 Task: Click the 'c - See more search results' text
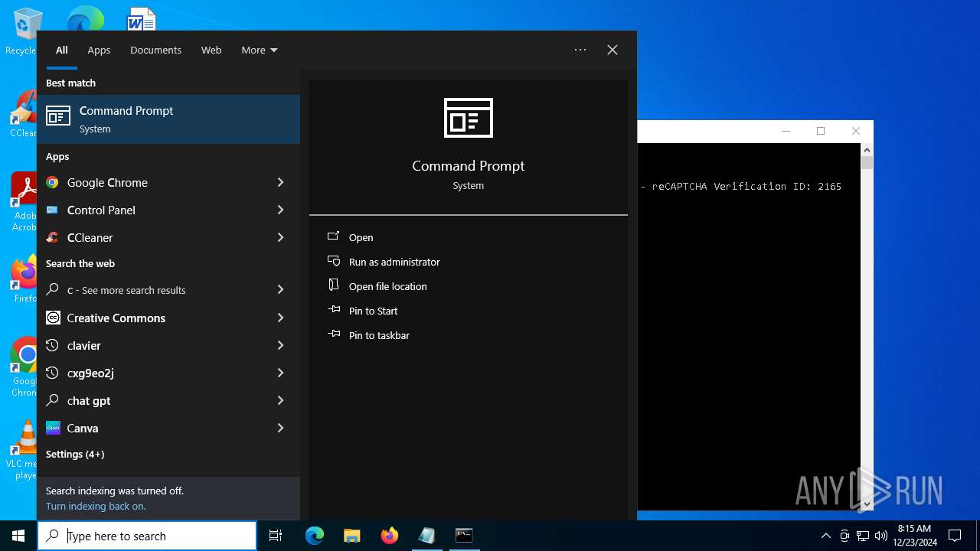[126, 290]
